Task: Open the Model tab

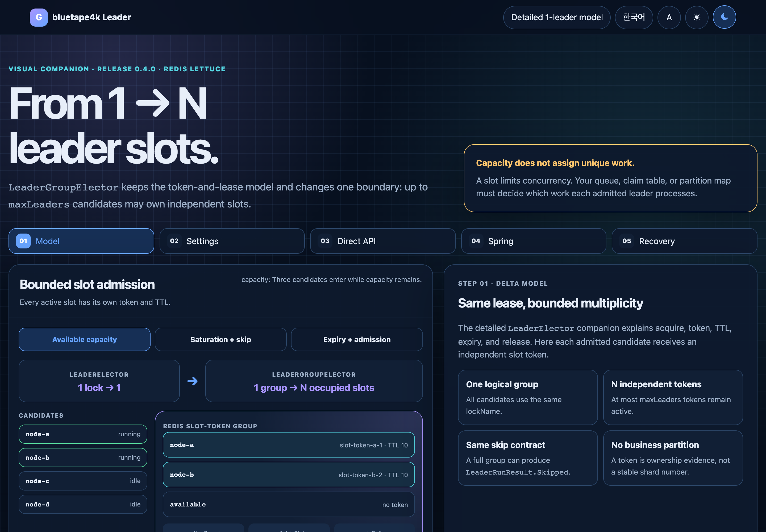Action: pyautogui.click(x=81, y=241)
